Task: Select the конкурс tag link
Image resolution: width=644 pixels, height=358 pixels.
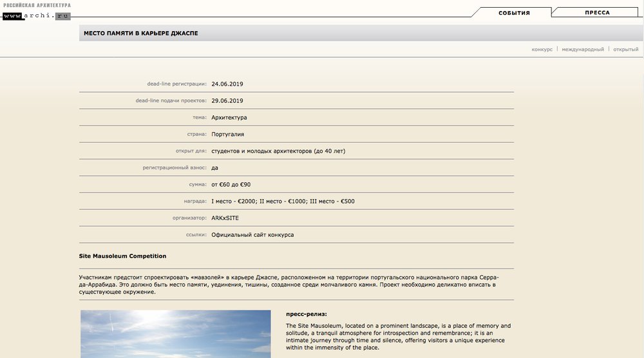Action: 542,50
